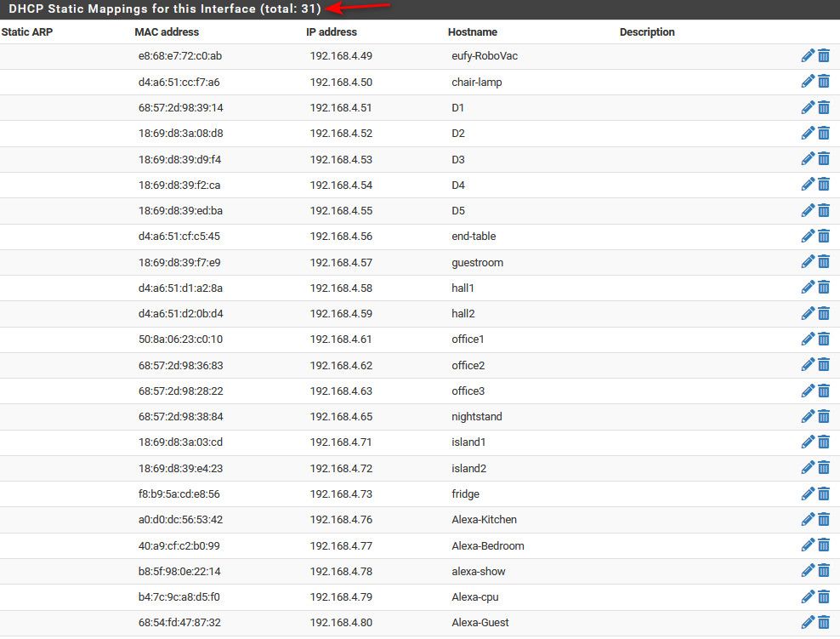This screenshot has height=639, width=840.
Task: Edit the hall1 mapping entry
Action: [808, 287]
